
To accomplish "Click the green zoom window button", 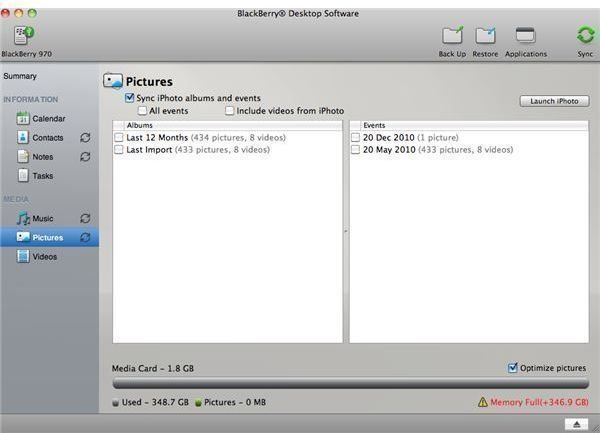I will click(32, 13).
